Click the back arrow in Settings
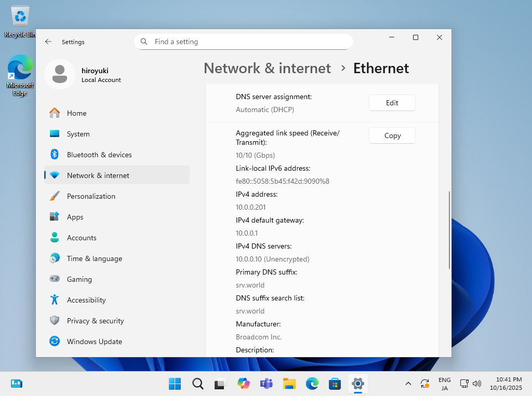Viewport: 532px width, 396px height. point(48,42)
